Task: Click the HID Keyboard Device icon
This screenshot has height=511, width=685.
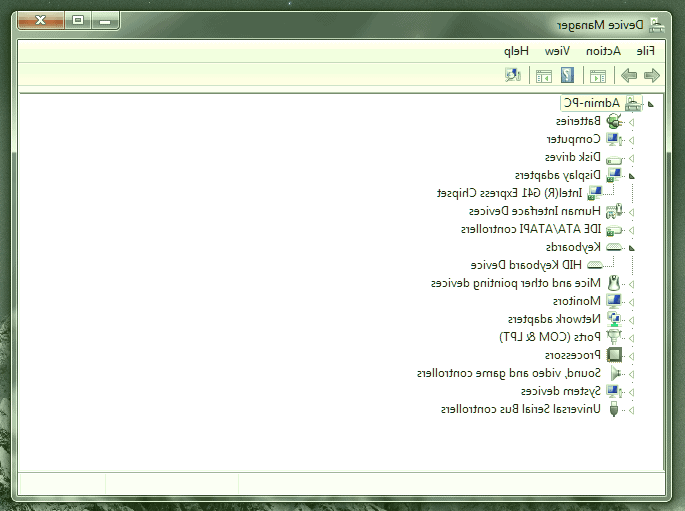Action: 595,265
